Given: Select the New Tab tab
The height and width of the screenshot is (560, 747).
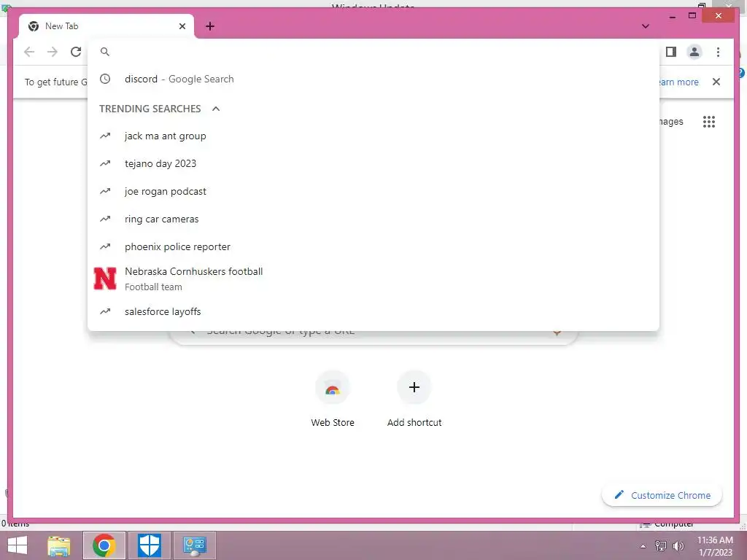Looking at the screenshot, I should 107,26.
